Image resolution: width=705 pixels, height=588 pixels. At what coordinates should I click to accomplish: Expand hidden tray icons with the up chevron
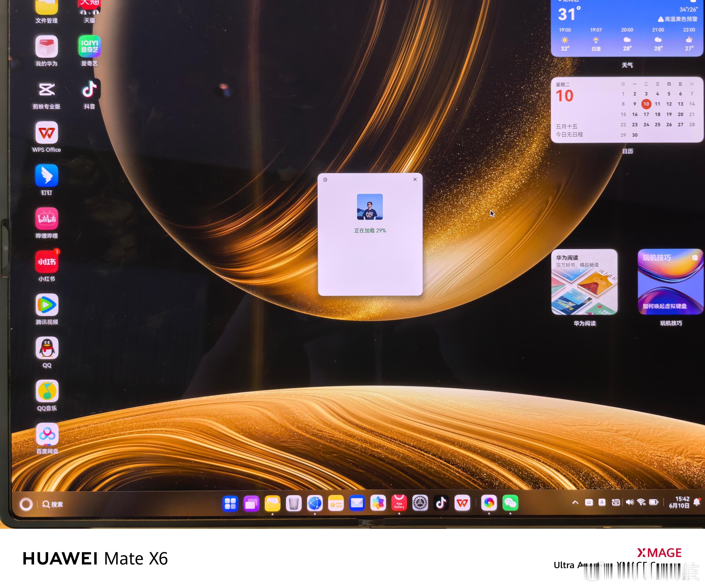[x=575, y=503]
